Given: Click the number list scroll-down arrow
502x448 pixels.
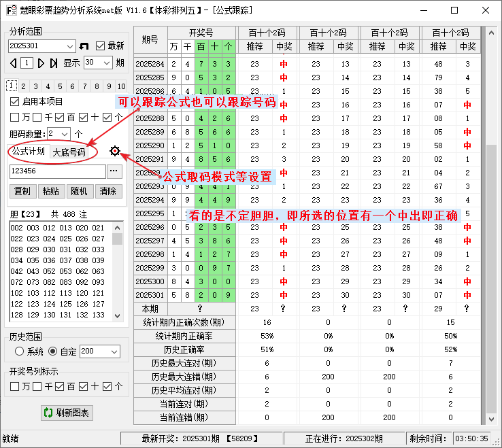Looking at the screenshot, I should 118,314.
